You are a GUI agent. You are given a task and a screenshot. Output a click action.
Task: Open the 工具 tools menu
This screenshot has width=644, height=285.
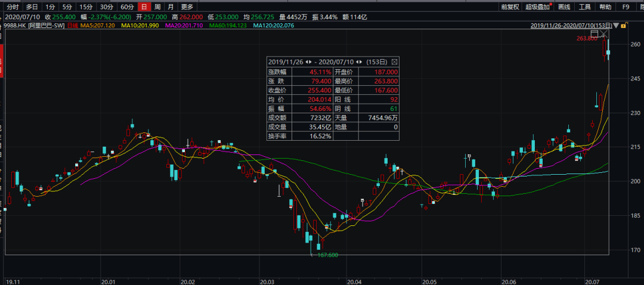coord(585,7)
